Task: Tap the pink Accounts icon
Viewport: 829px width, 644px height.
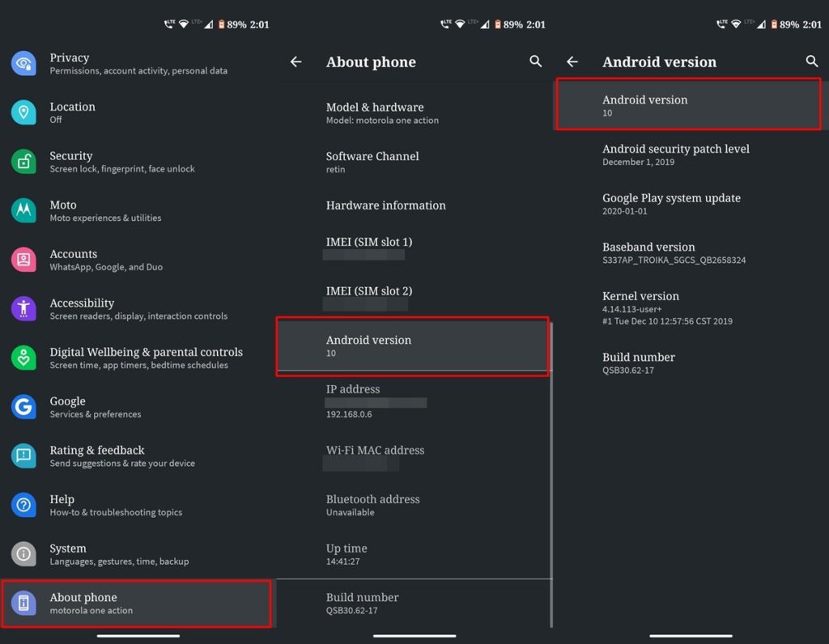Action: click(23, 260)
